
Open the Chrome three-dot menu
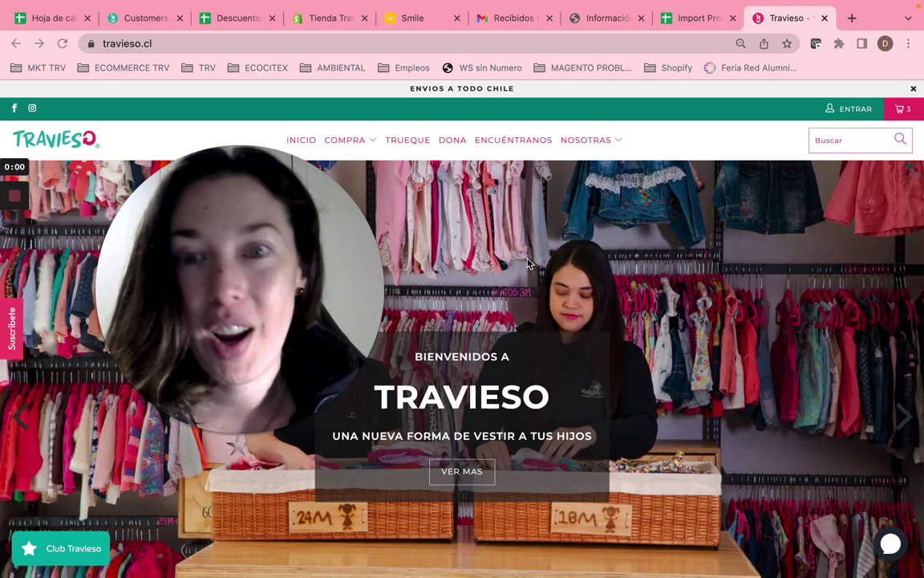click(x=908, y=43)
